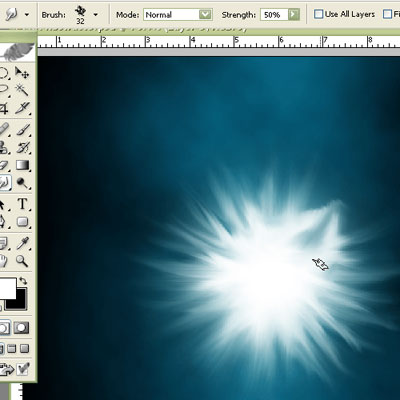Switch to Quick Mask mode
Image resolution: width=400 pixels, height=400 pixels.
click(x=21, y=328)
